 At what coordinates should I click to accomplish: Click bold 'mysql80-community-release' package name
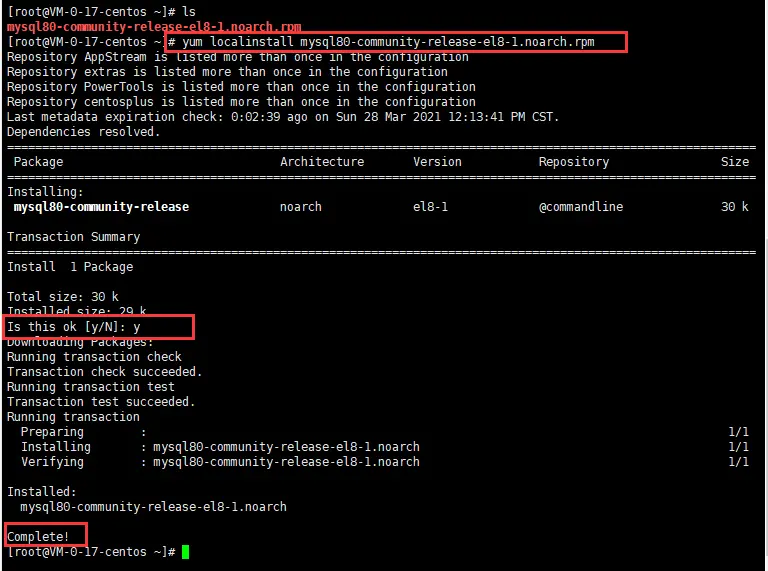tap(101, 207)
